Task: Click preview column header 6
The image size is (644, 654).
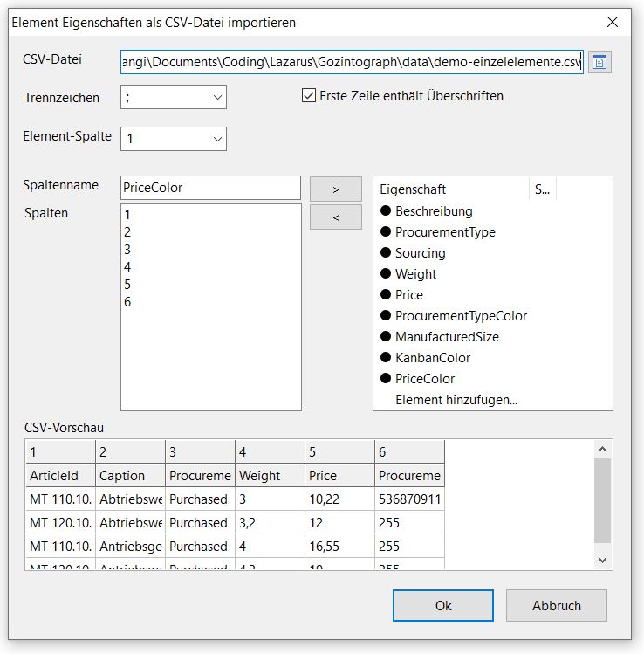Action: pos(409,451)
